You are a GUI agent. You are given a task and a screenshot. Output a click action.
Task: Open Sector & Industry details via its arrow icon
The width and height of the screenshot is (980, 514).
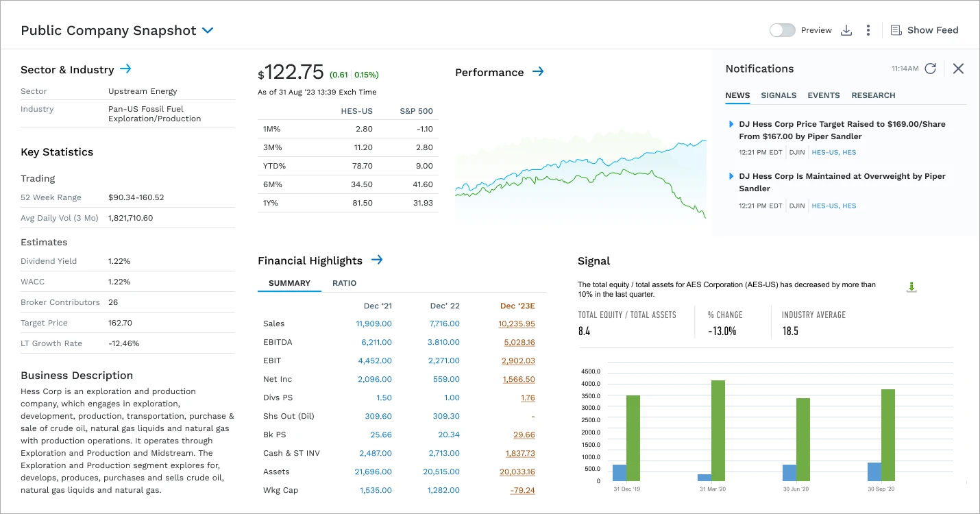(125, 69)
